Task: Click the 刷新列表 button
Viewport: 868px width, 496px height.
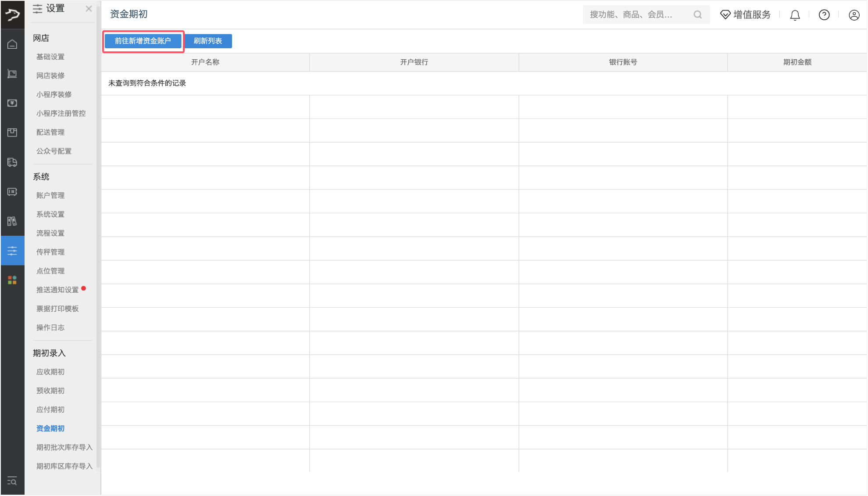Action: point(208,41)
